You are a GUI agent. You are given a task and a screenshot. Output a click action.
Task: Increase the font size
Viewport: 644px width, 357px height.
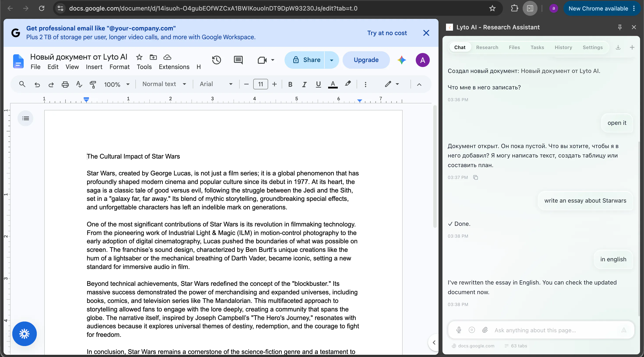(274, 84)
